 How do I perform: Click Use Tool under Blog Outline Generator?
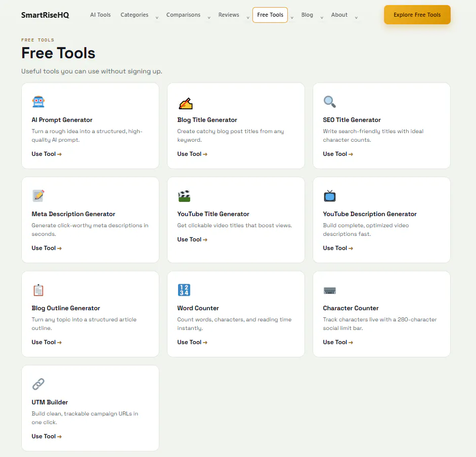click(x=47, y=342)
